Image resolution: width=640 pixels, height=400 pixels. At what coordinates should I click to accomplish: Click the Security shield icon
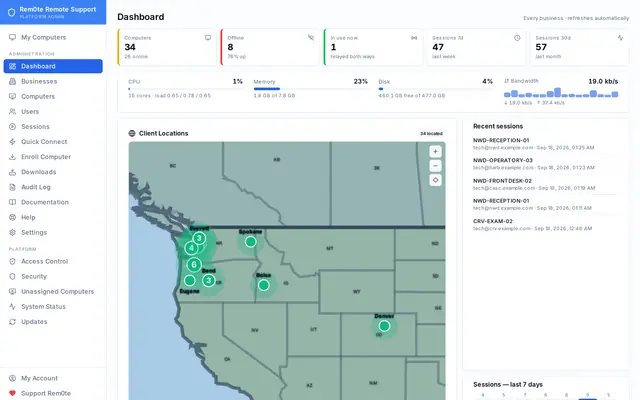click(13, 276)
